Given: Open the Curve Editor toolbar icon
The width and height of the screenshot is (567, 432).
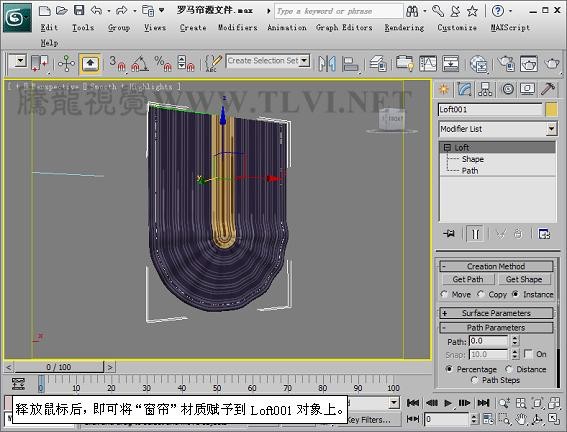Looking at the screenshot, I should point(428,64).
